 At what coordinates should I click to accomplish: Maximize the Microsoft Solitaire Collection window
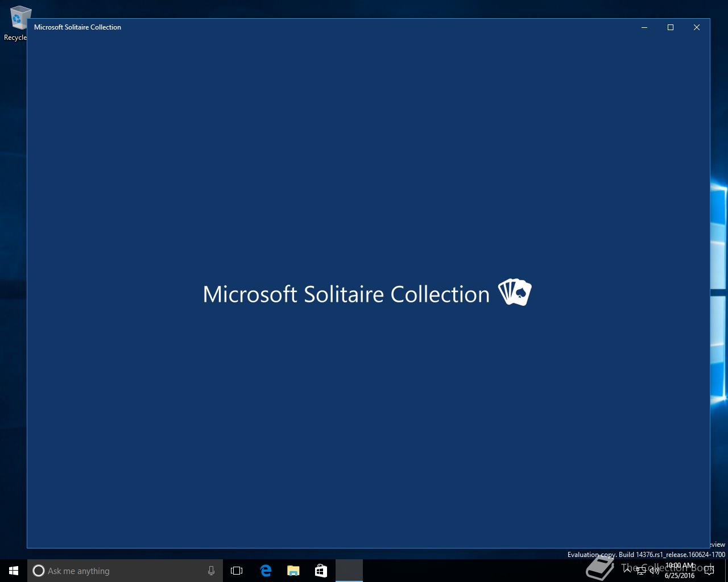(671, 27)
